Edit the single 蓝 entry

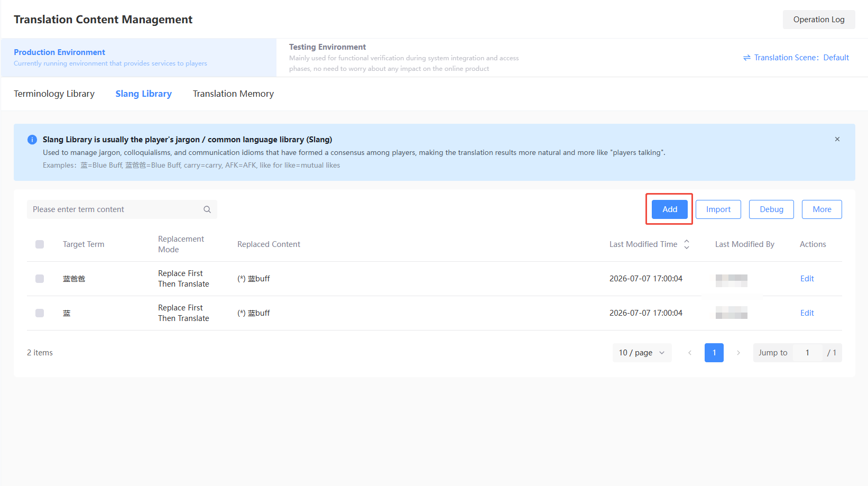(x=807, y=313)
